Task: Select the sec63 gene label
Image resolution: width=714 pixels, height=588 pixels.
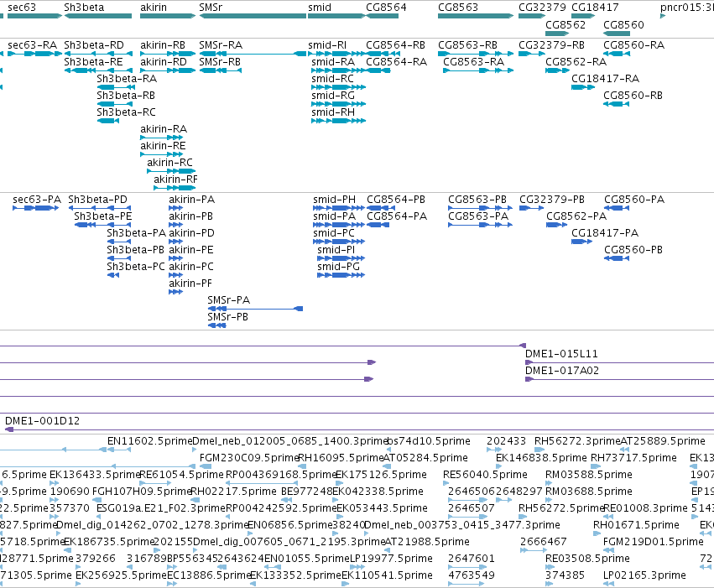Action: [22, 8]
